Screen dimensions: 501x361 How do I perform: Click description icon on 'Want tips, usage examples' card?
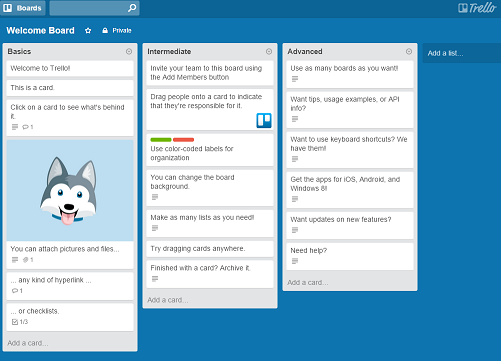295,119
